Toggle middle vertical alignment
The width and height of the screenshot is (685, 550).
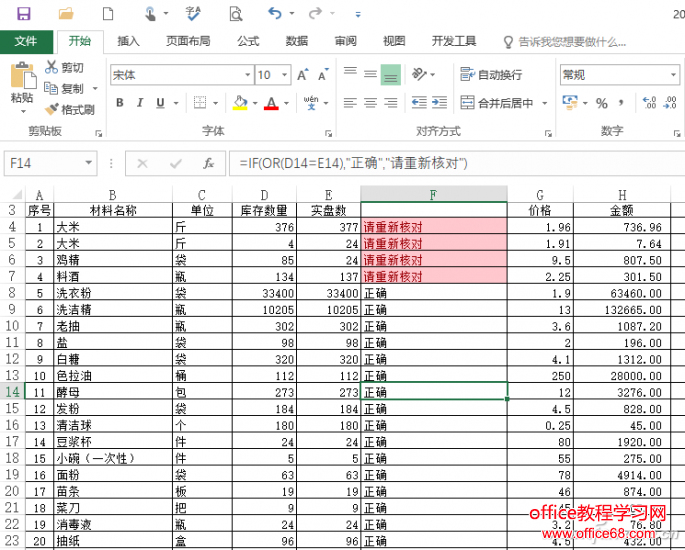point(370,74)
